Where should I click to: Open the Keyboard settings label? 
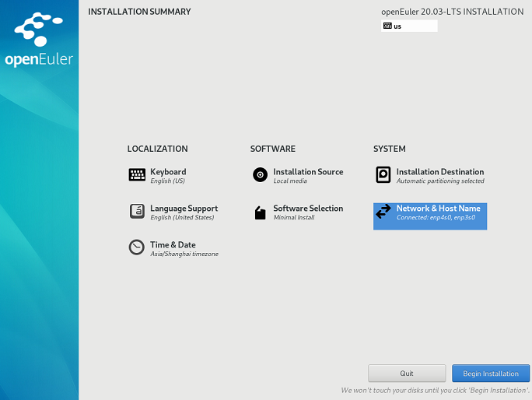coord(168,172)
